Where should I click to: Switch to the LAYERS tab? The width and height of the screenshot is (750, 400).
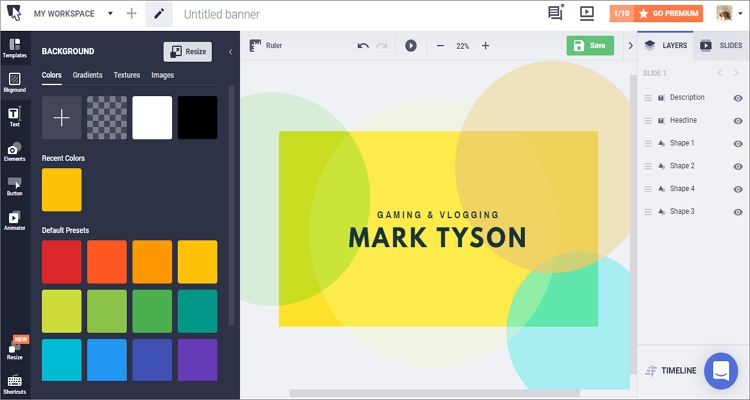pyautogui.click(x=665, y=45)
